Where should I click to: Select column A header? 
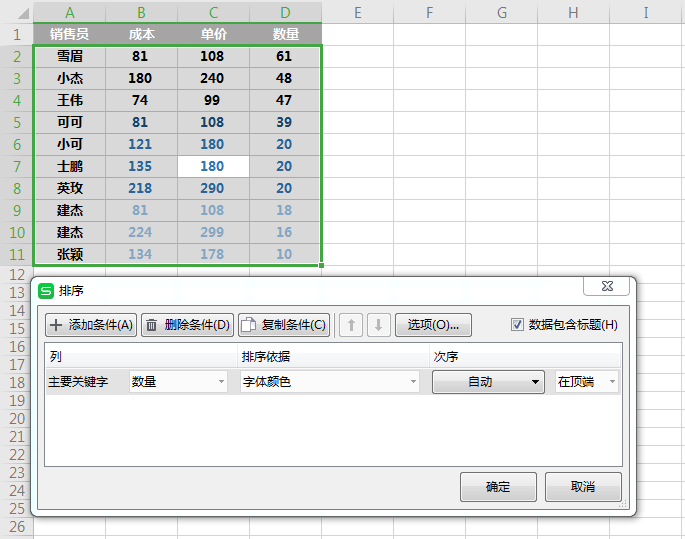click(x=69, y=12)
